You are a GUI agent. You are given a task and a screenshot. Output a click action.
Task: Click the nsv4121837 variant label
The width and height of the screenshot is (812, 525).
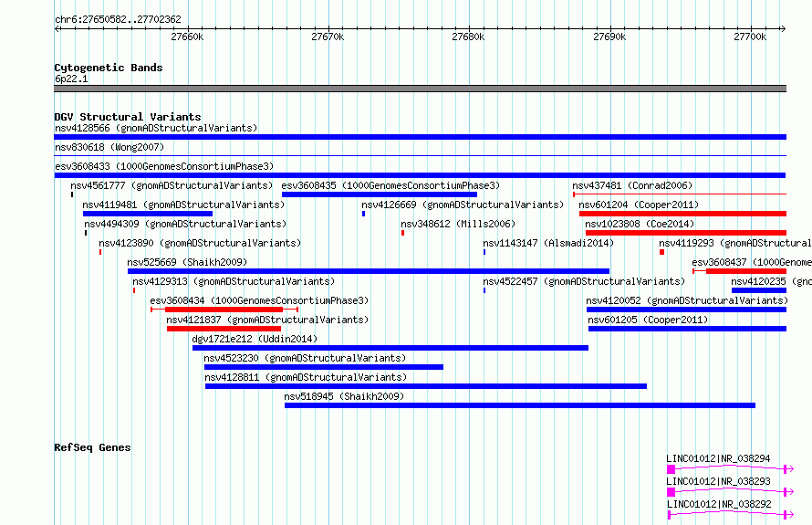click(267, 320)
